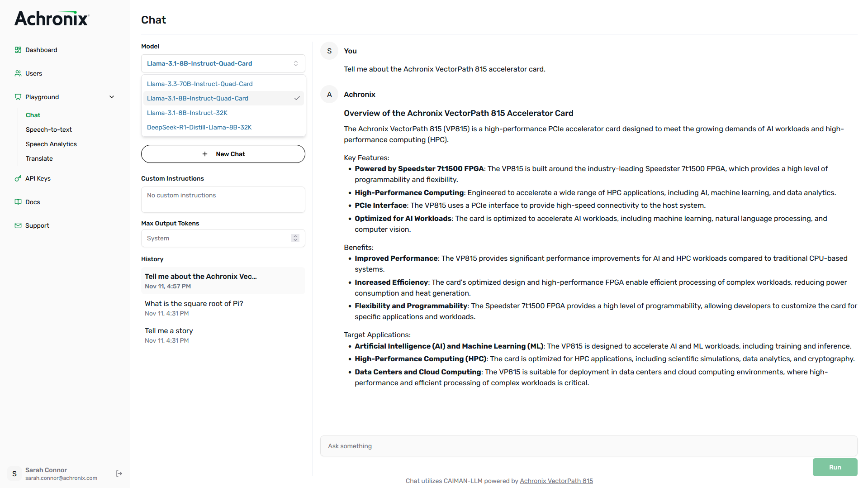Follow the Achronix VectorPath 815 footer link
The height and width of the screenshot is (488, 868).
coord(556,481)
